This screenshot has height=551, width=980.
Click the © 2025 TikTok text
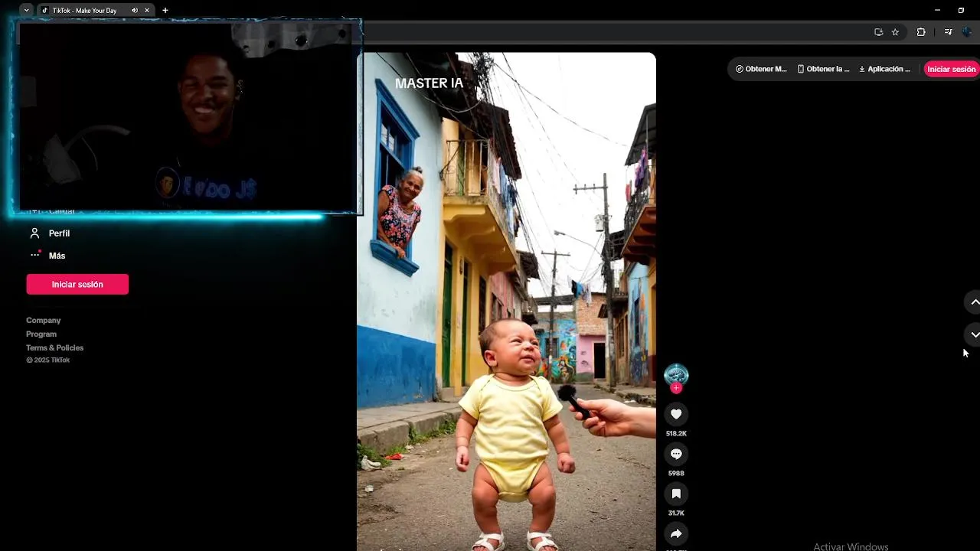tap(48, 360)
